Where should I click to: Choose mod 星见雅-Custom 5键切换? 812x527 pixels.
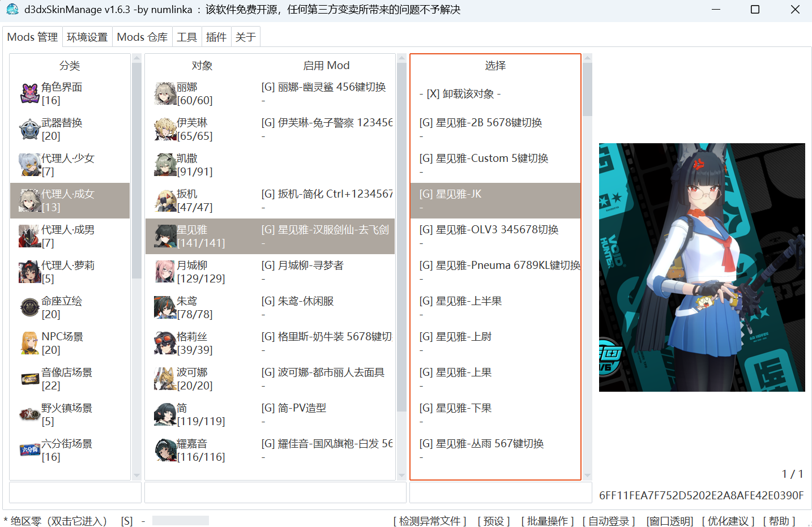(x=495, y=165)
